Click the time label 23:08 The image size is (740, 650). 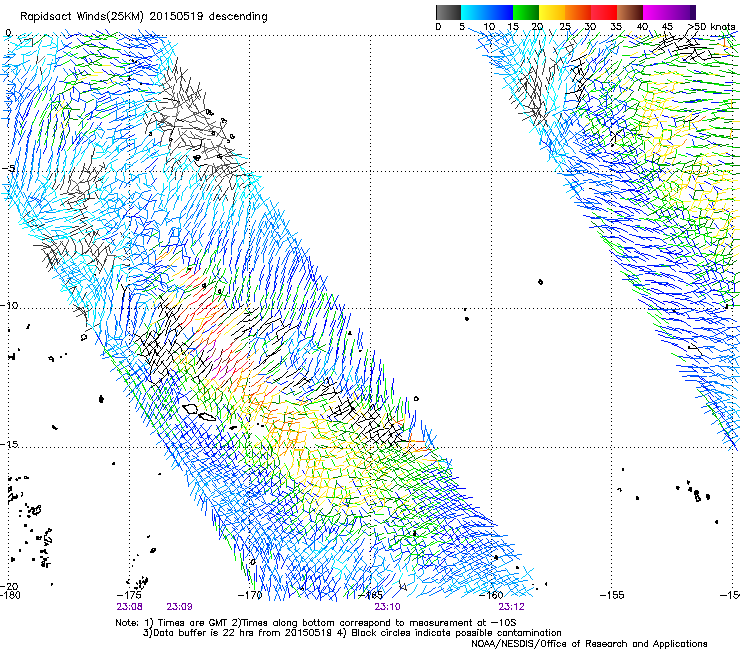click(129, 607)
